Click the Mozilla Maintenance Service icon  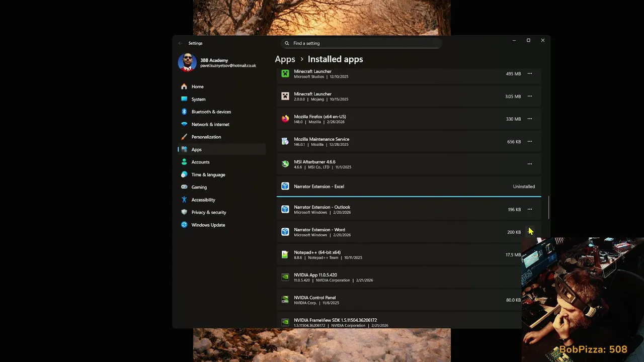tap(285, 142)
